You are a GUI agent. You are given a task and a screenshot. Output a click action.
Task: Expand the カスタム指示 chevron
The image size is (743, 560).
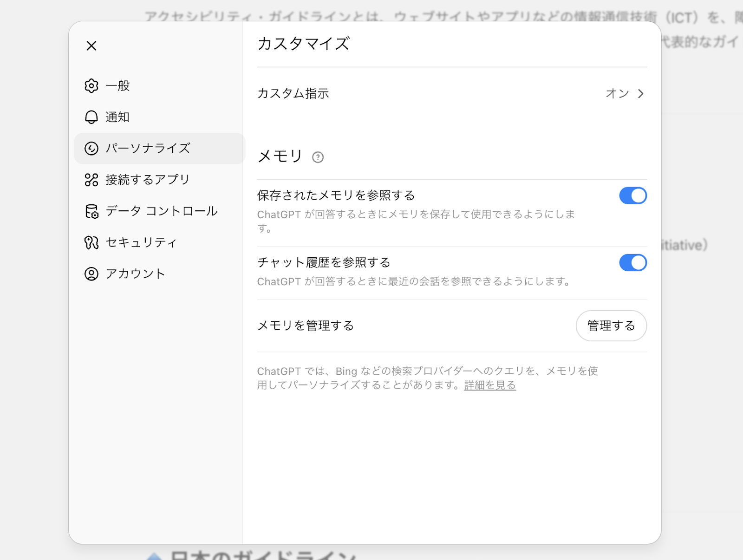point(642,93)
